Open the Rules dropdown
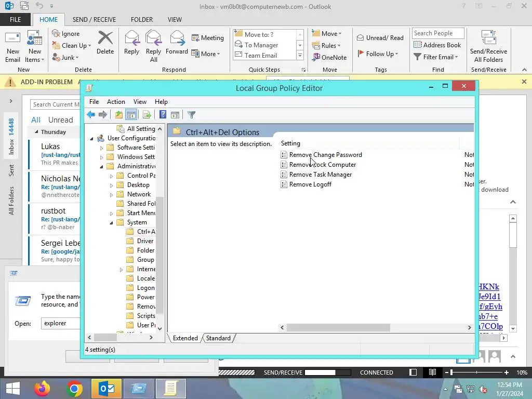This screenshot has height=399, width=532. [326, 46]
